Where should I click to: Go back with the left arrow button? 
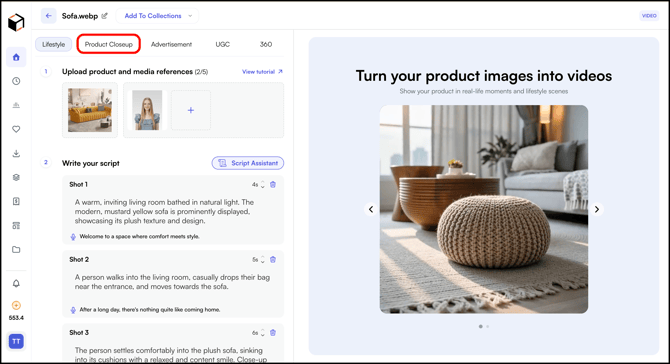tap(48, 16)
